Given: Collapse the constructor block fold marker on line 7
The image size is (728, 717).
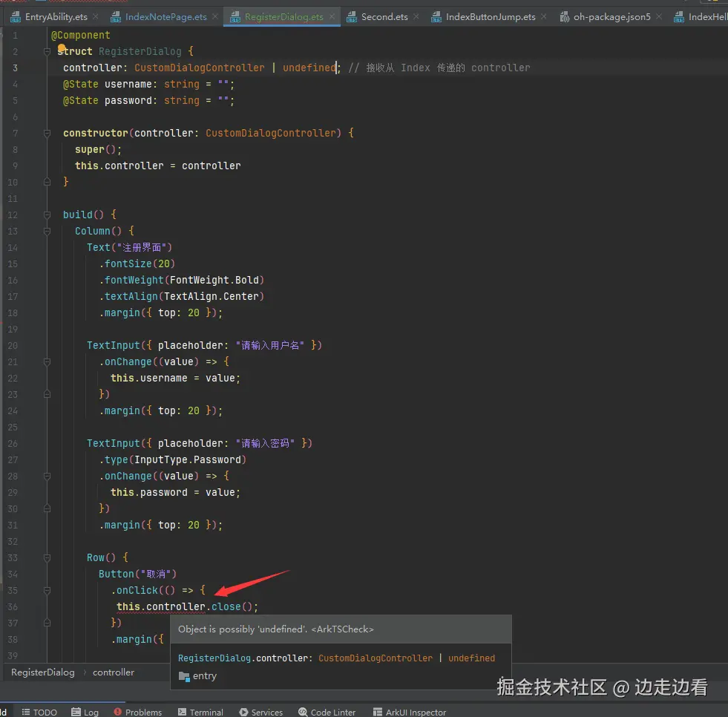Looking at the screenshot, I should [x=47, y=134].
